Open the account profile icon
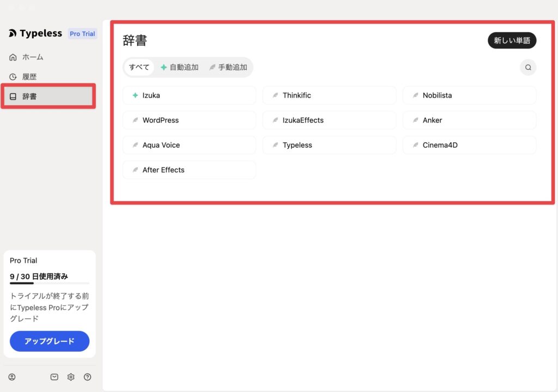Image resolution: width=558 pixels, height=392 pixels. tap(12, 377)
